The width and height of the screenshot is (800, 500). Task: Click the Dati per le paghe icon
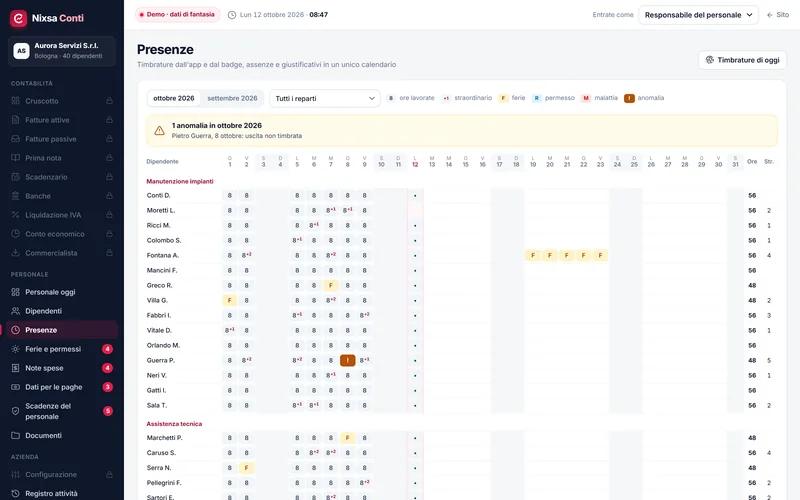[15, 387]
